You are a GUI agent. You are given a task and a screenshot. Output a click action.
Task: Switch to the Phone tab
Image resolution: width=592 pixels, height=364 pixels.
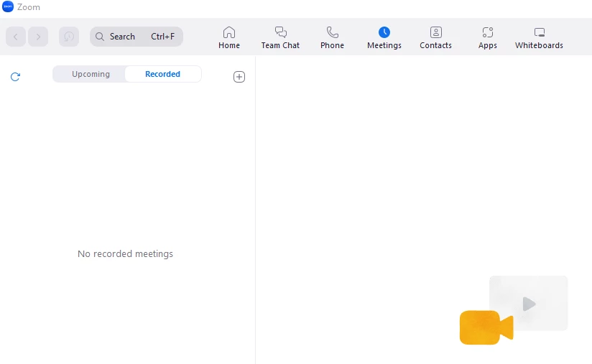(x=332, y=38)
